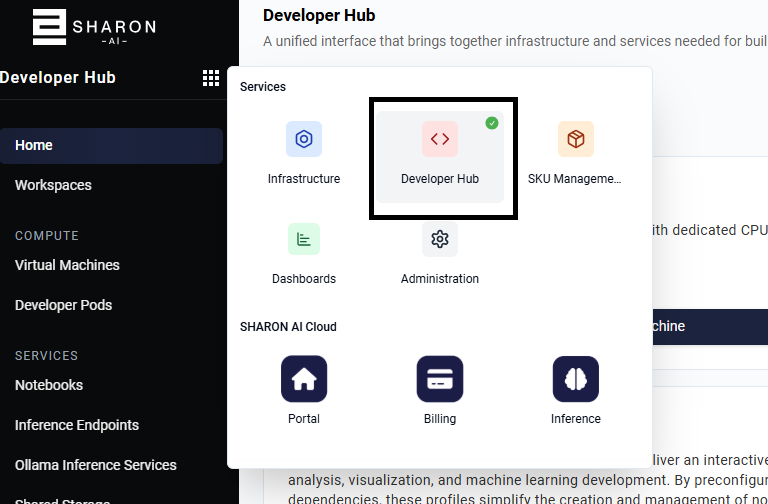Click the Inference label in popup
This screenshot has height=504, width=768.
[x=576, y=419]
